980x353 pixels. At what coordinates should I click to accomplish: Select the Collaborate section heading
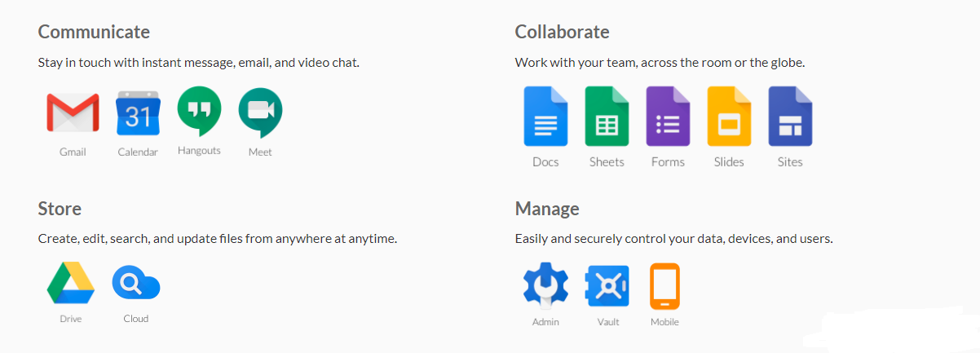(562, 33)
